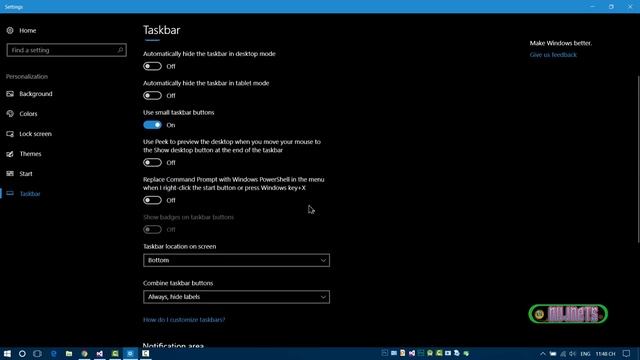This screenshot has height=360, width=640.
Task: Toggle Replace Command Prompt with PowerShell switch
Action: pyautogui.click(x=152, y=200)
